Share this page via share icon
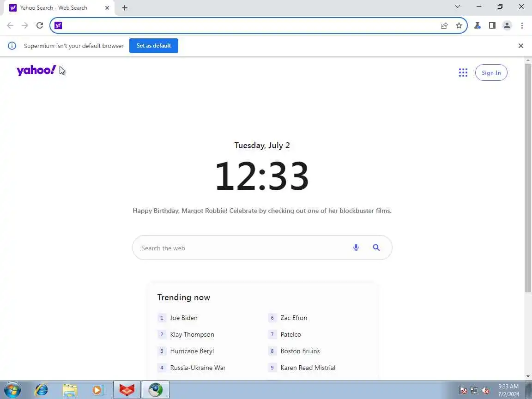Screen dimensions: 532x399 (x=444, y=25)
